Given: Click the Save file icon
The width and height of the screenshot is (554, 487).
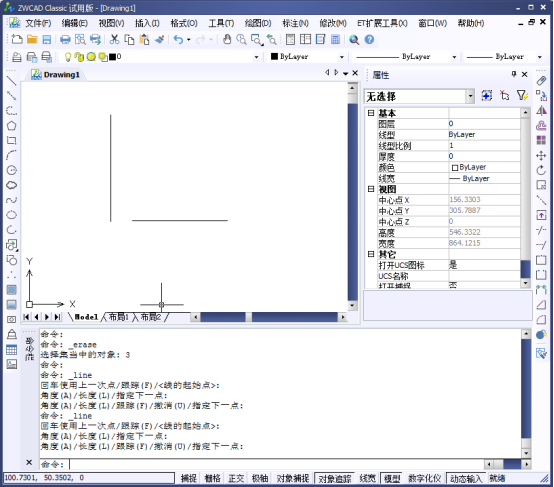Looking at the screenshot, I should [x=47, y=39].
